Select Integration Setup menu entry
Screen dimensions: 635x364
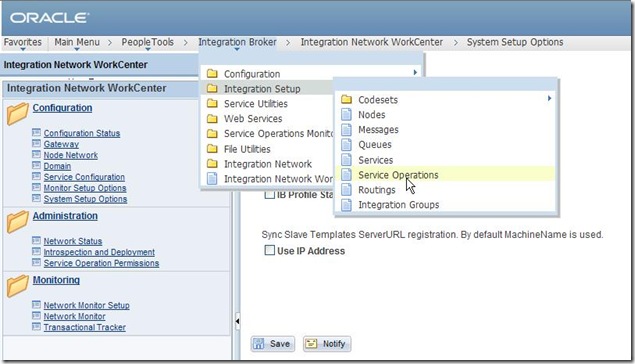pyautogui.click(x=267, y=89)
